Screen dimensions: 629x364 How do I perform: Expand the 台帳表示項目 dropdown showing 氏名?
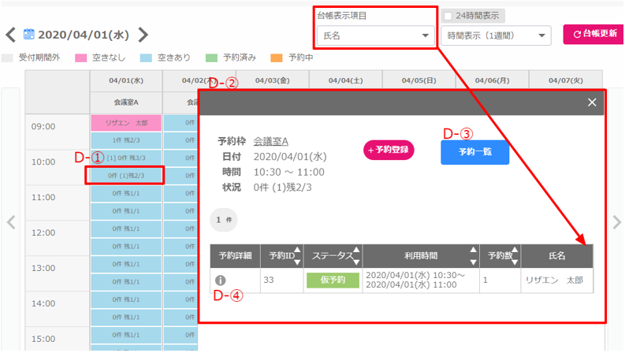click(x=374, y=35)
